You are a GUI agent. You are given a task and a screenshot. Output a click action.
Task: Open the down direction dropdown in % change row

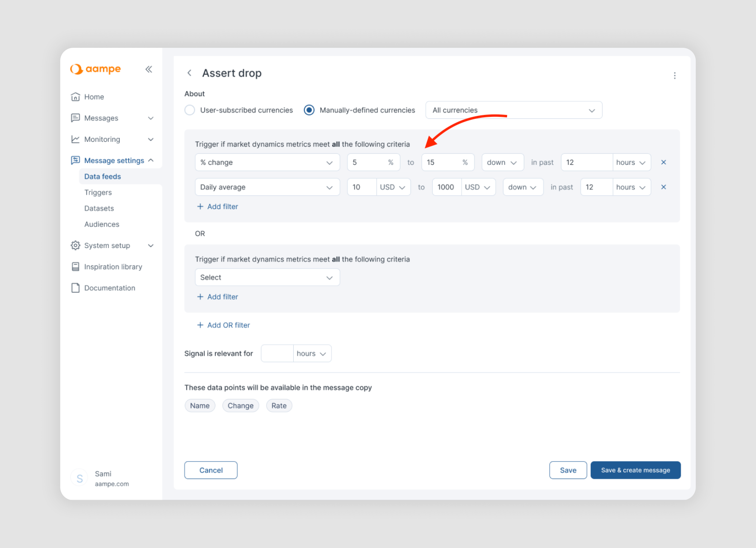[503, 162]
